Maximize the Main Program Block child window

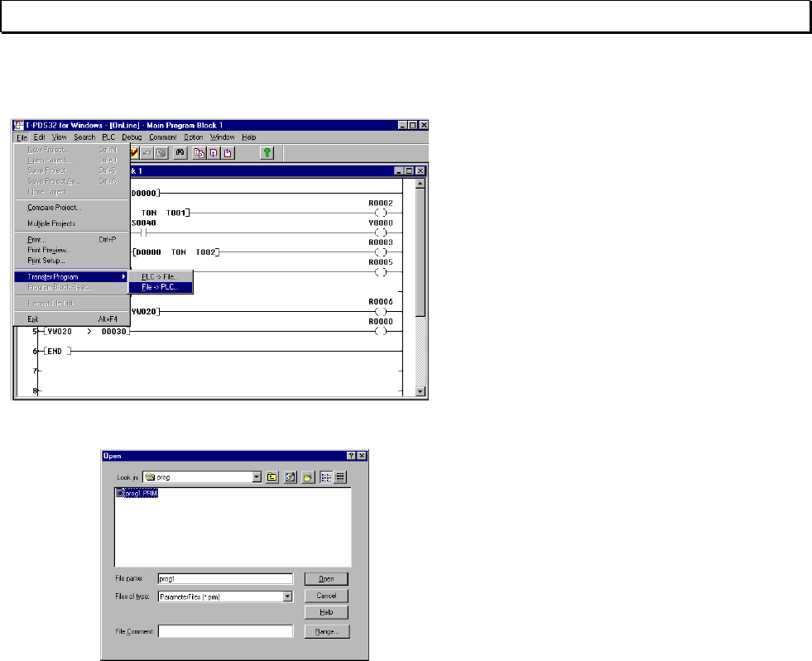[409, 170]
